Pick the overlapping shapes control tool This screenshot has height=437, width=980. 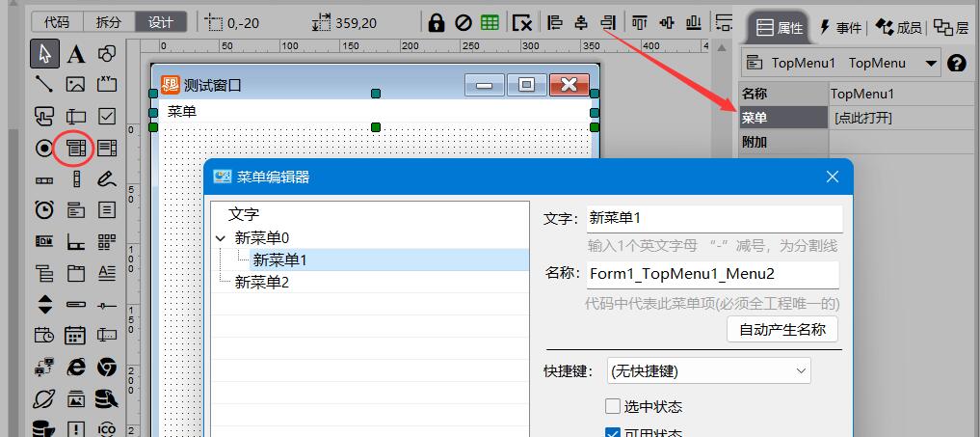[x=107, y=54]
